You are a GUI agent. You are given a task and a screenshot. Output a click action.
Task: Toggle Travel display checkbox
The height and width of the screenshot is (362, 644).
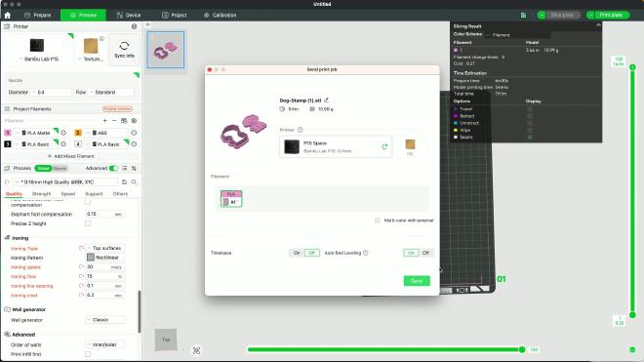(530, 109)
